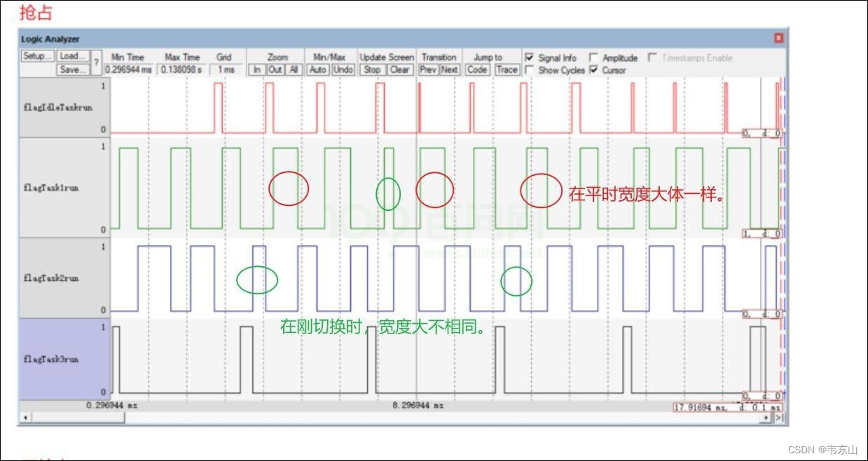The image size is (868, 461).
Task: Jump to Code
Action: point(477,69)
